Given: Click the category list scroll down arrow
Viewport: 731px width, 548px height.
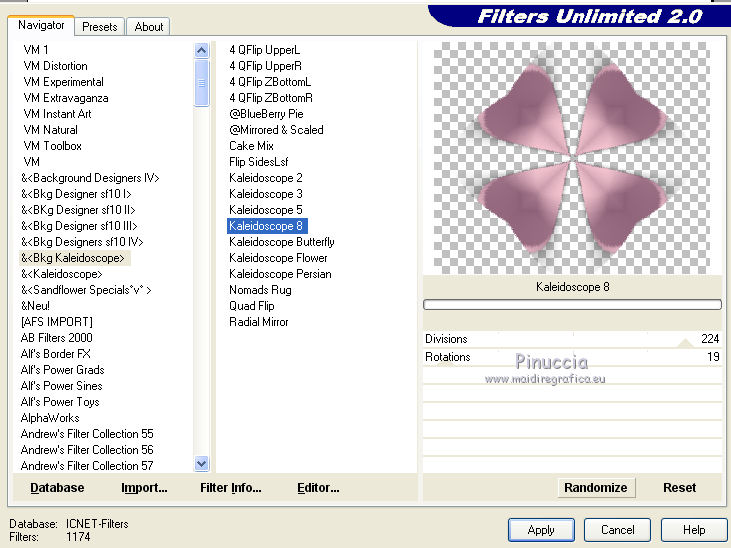Looking at the screenshot, I should (x=201, y=464).
